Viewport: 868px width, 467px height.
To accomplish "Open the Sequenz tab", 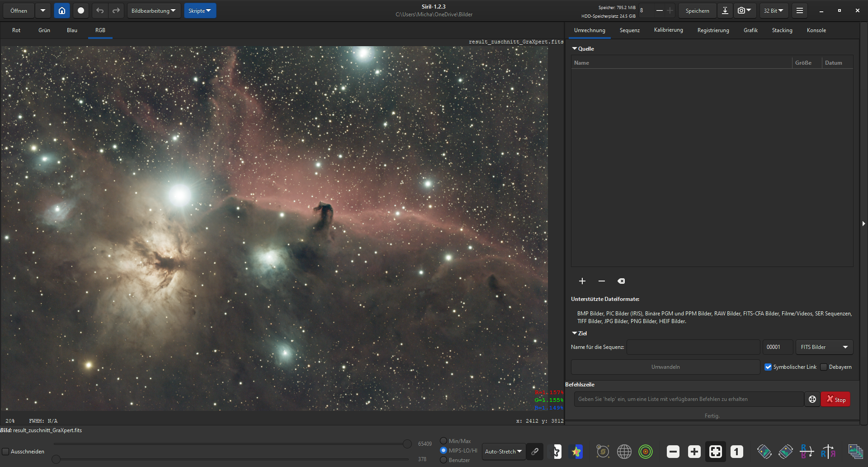I will pos(630,30).
